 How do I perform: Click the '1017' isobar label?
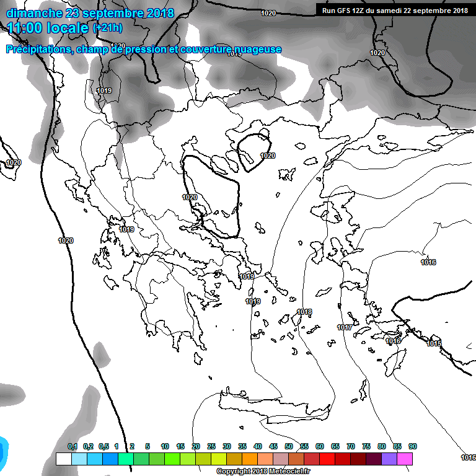[345, 327]
